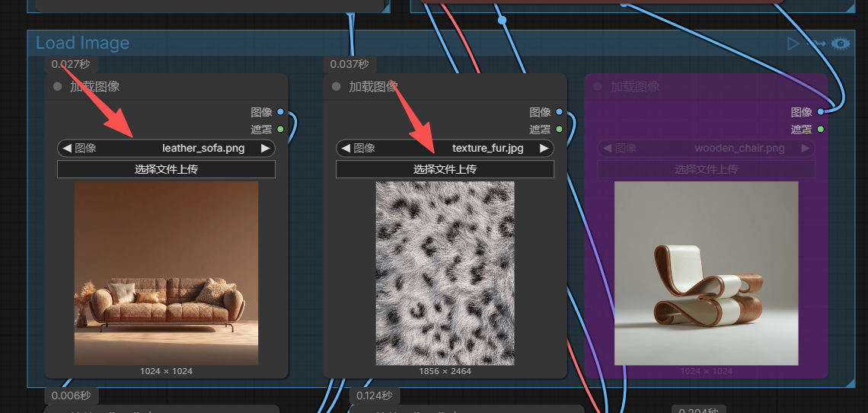Viewport: 868px width, 413px height.
Task: Run the Load Image group with play icon
Action: tap(793, 43)
